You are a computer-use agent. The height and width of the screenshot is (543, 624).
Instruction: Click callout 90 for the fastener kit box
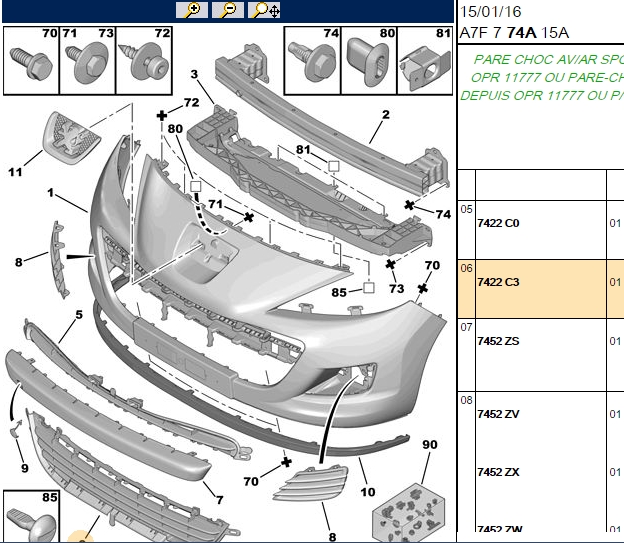430,445
